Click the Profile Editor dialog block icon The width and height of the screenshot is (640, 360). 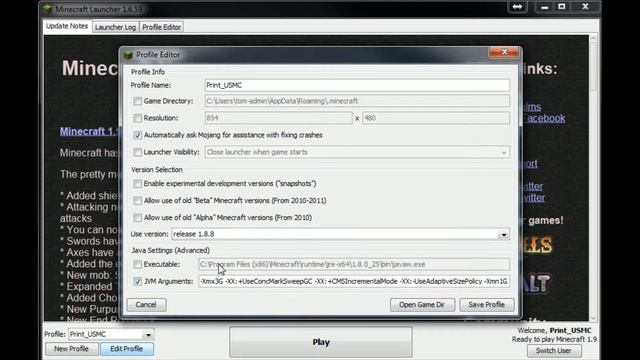tap(129, 54)
